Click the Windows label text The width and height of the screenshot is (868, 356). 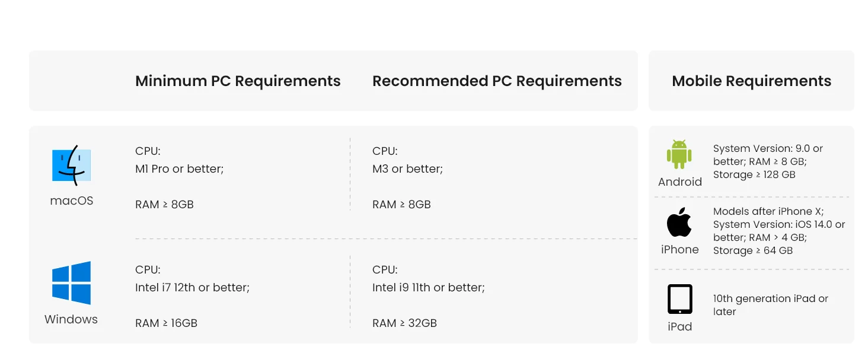[71, 319]
